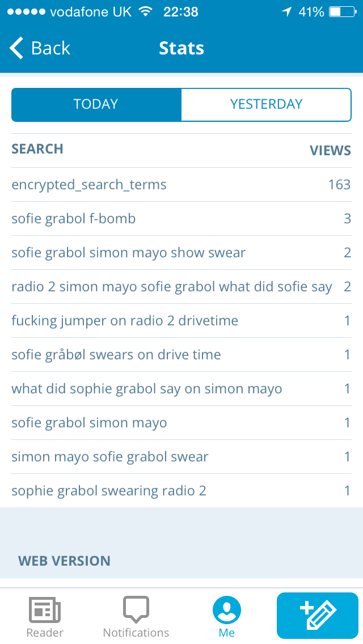Open the Notifications speech bubble icon
The image size is (363, 644).
136,609
